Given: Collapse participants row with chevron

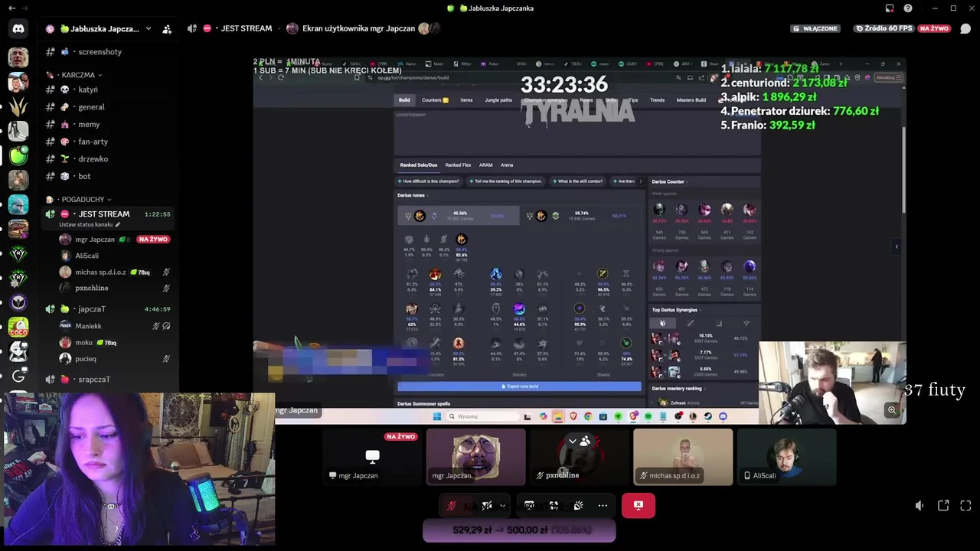Looking at the screenshot, I should pos(572,442).
